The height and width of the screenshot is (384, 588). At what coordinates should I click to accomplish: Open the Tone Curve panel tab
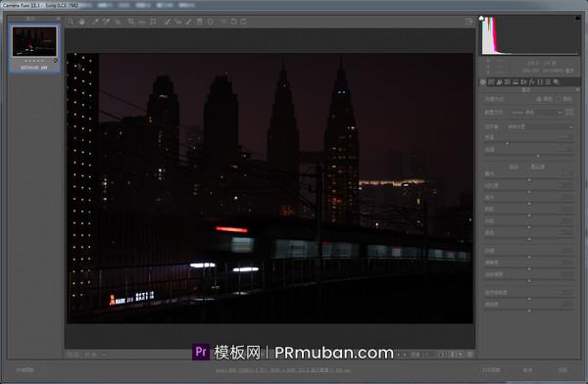click(x=491, y=81)
